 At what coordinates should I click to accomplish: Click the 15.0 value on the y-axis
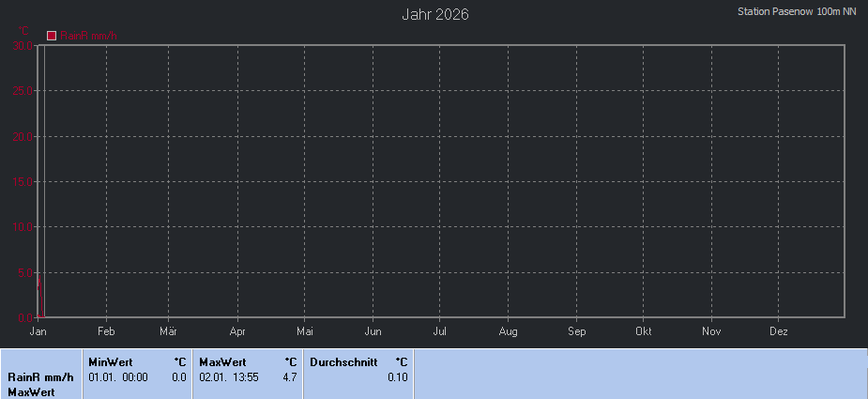pos(23,181)
